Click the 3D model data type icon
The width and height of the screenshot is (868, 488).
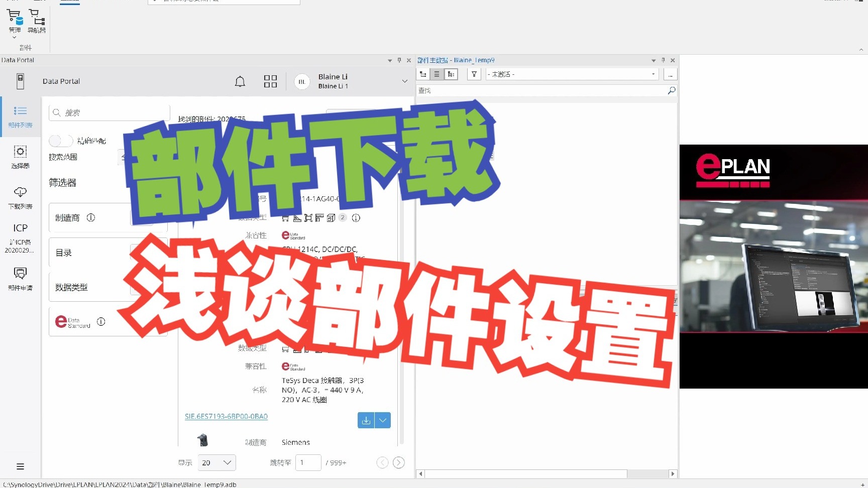331,218
